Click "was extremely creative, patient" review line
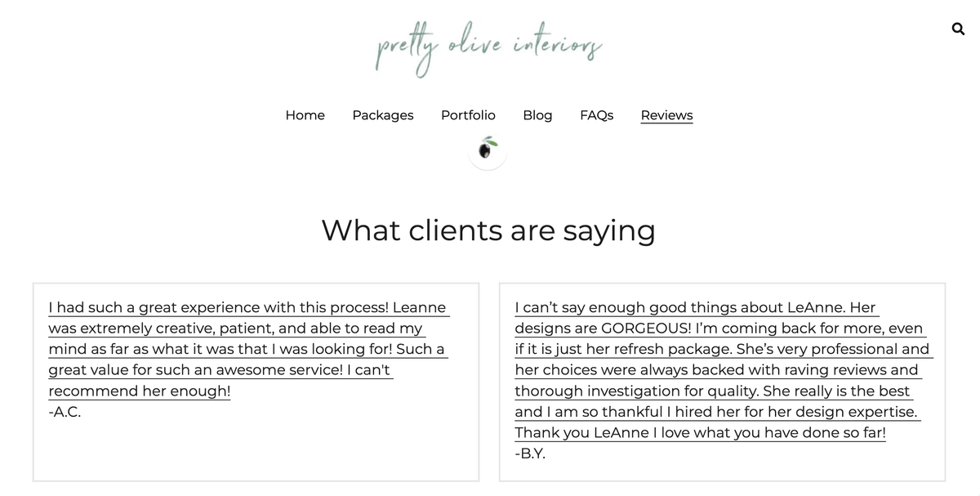 point(235,328)
